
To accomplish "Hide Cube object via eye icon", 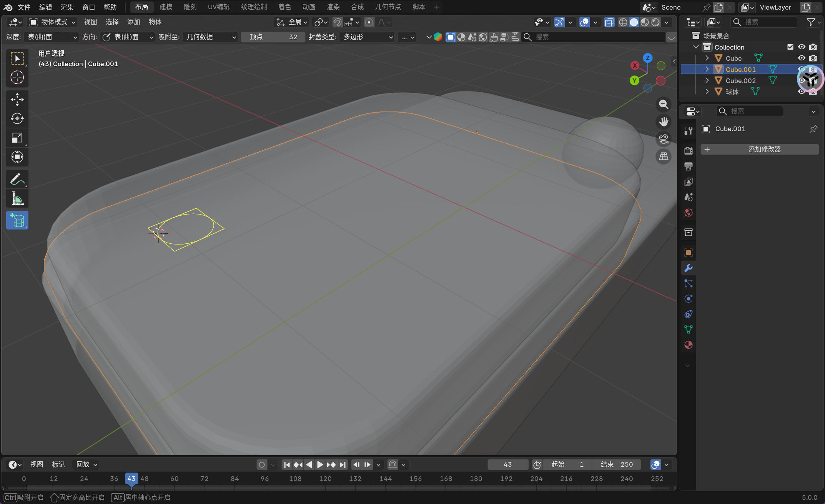I will click(802, 58).
